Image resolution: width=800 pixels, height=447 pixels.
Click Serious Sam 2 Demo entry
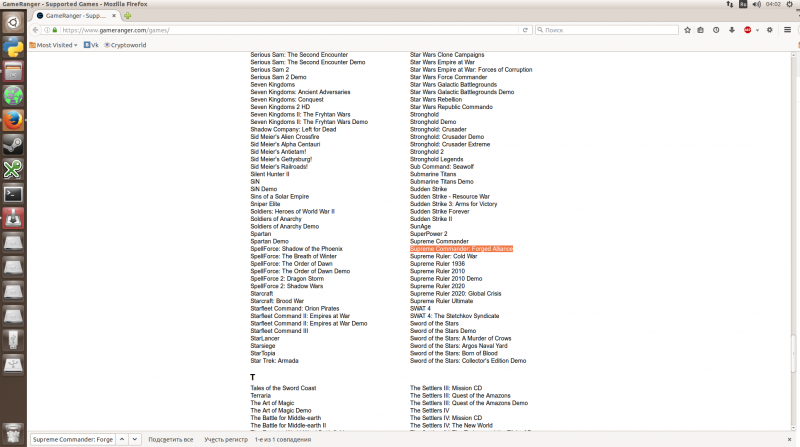[278, 77]
